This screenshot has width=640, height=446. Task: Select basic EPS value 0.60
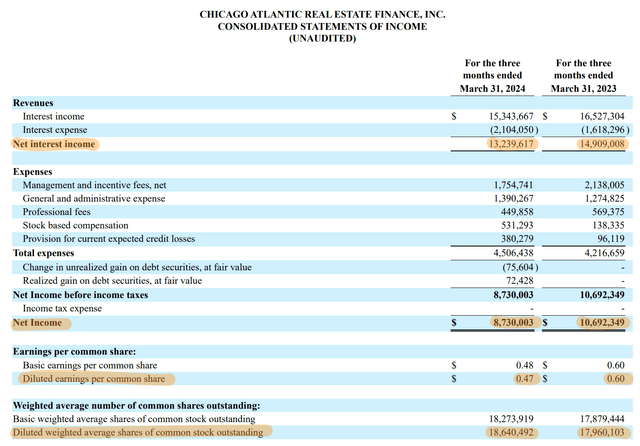click(616, 365)
